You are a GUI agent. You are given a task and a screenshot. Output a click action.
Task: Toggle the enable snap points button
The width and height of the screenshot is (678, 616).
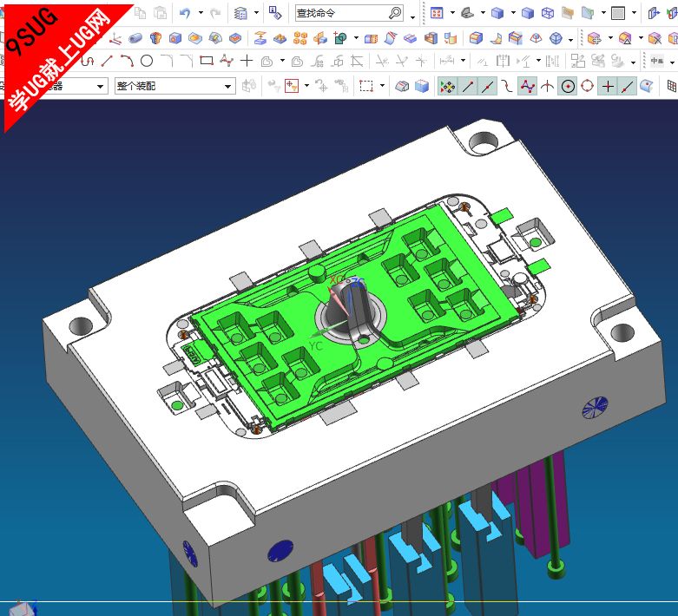click(x=447, y=86)
